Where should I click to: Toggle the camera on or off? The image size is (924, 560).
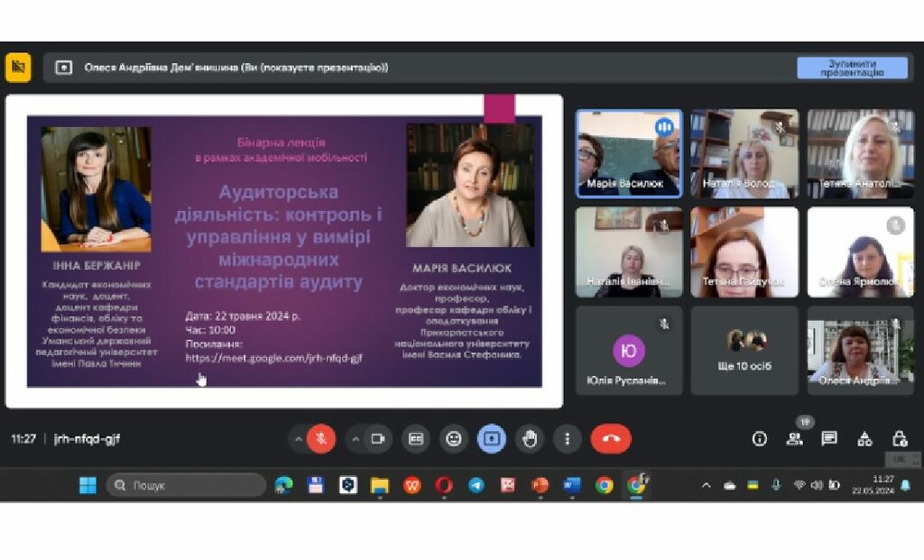tap(378, 439)
